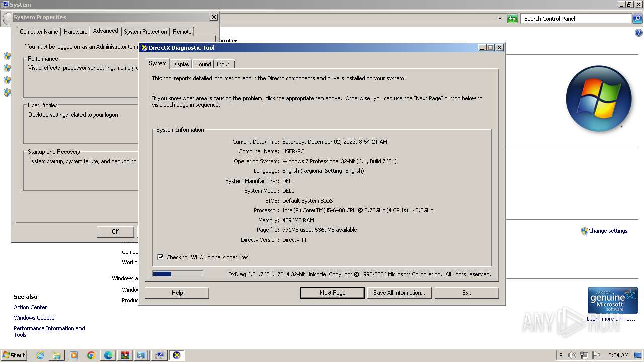Open the Action Center link
644x362 pixels.
tap(30, 307)
